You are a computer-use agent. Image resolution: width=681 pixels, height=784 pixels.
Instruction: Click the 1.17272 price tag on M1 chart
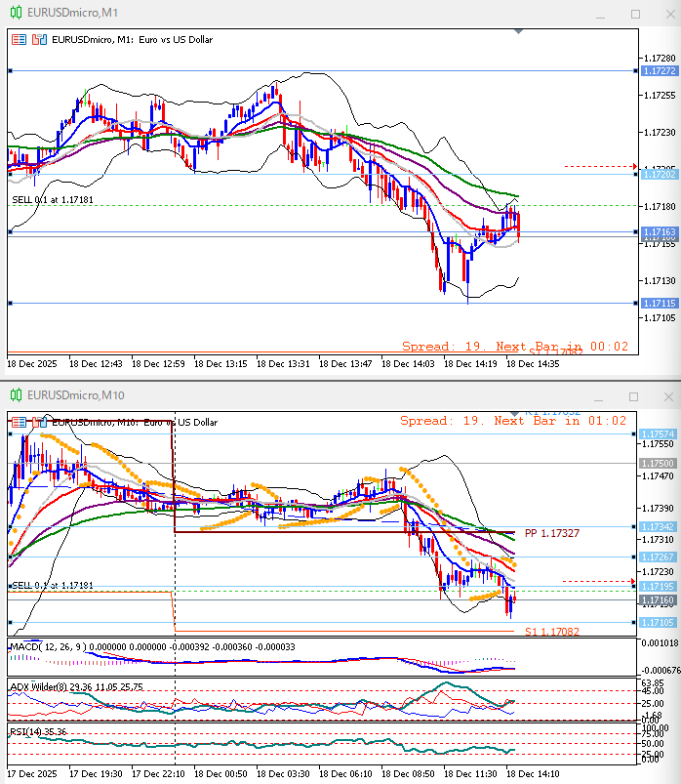660,71
